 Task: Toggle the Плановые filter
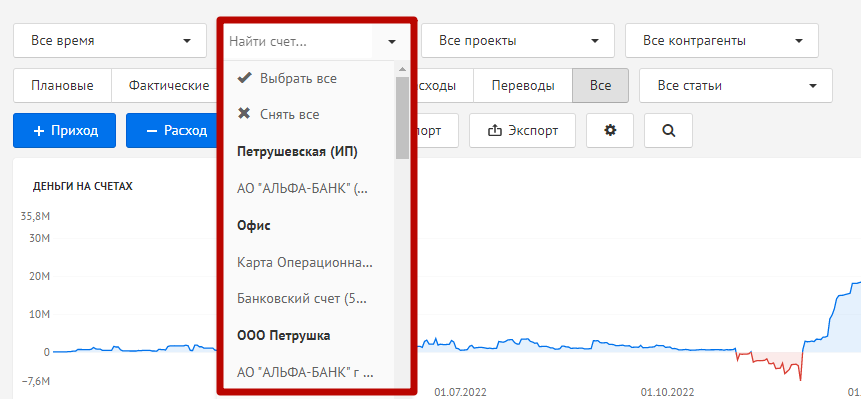tap(62, 86)
